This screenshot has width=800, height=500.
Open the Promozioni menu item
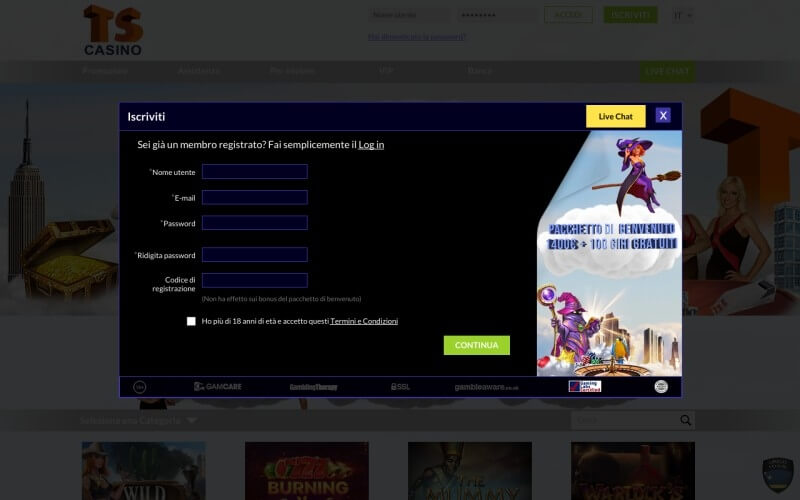[105, 70]
